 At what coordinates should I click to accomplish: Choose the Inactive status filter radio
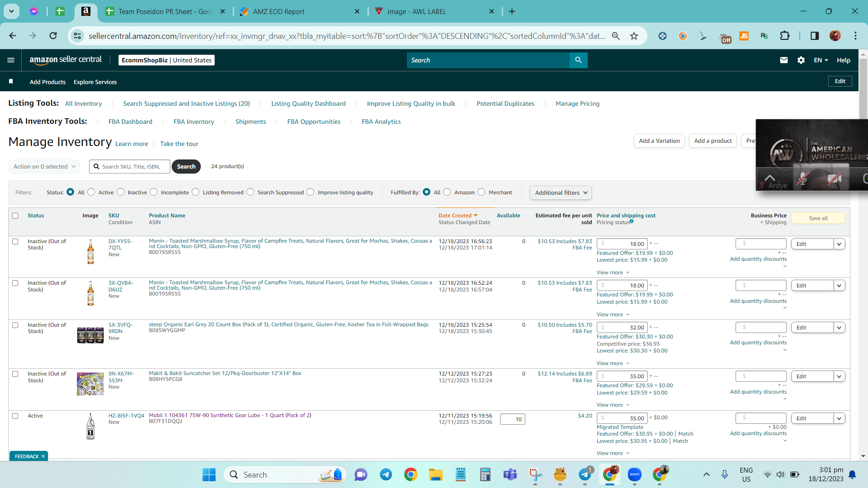(120, 192)
